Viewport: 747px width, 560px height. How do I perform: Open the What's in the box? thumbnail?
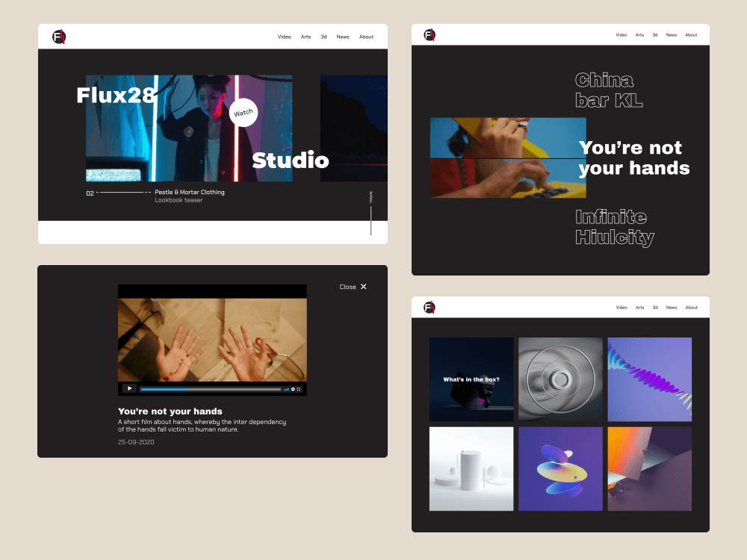(471, 379)
